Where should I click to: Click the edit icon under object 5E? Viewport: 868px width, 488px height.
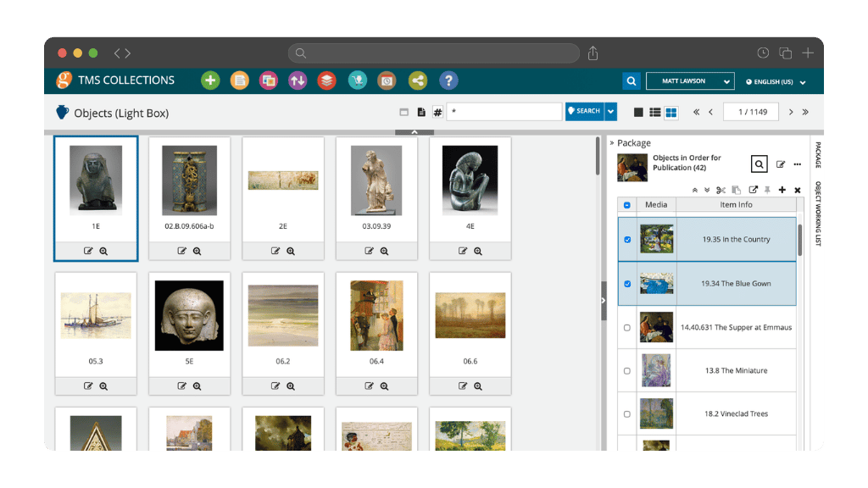coord(181,386)
